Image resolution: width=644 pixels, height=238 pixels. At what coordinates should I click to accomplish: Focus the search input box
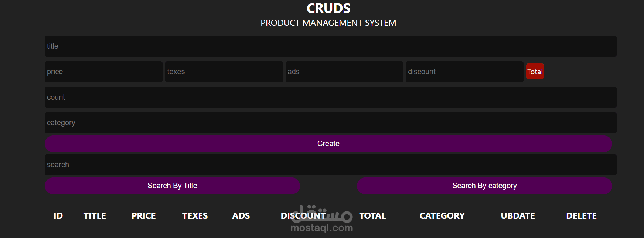point(330,165)
